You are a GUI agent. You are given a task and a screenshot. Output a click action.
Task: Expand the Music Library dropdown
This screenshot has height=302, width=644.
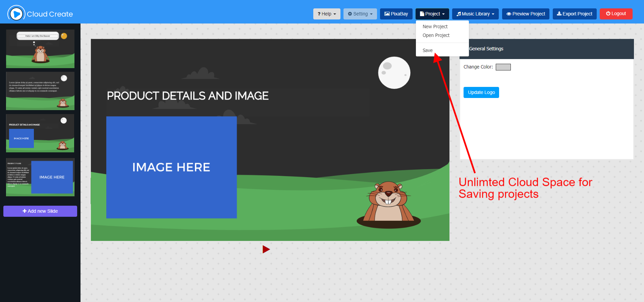[x=475, y=14]
